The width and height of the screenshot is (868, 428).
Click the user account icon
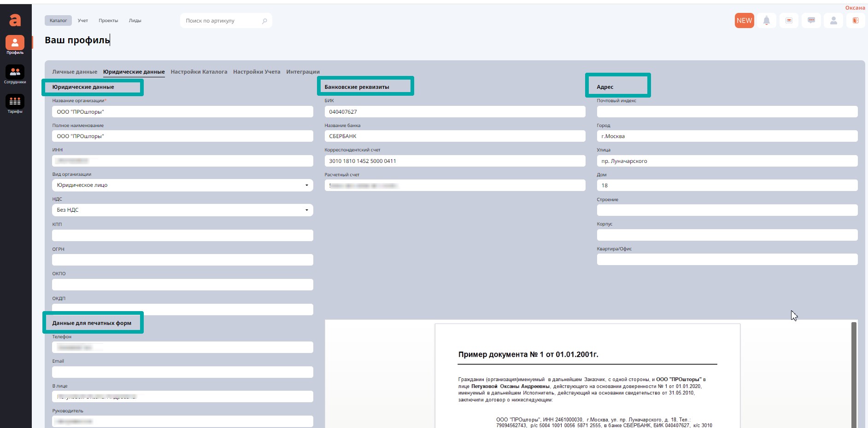[x=833, y=21]
